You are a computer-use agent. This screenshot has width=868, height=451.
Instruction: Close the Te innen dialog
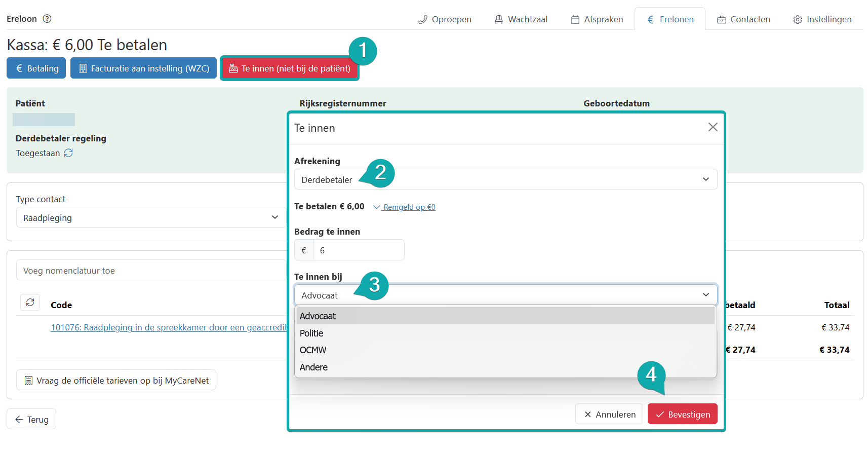point(713,127)
